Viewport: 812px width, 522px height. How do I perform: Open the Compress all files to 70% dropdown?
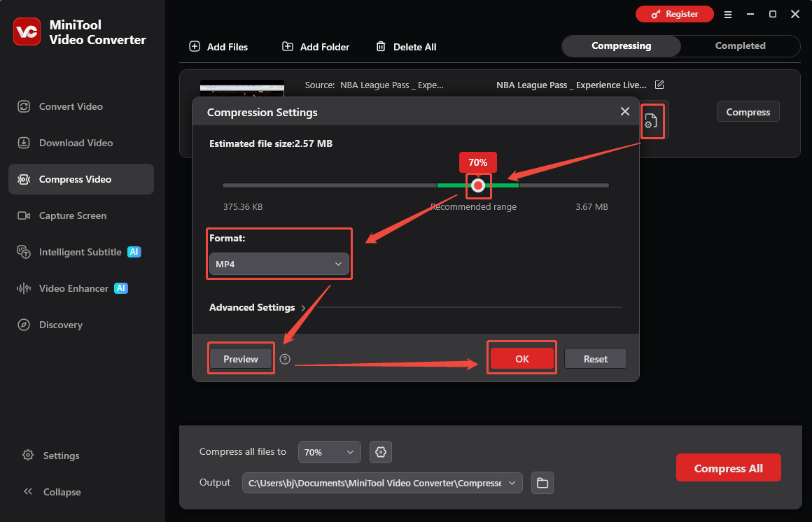tap(330, 452)
